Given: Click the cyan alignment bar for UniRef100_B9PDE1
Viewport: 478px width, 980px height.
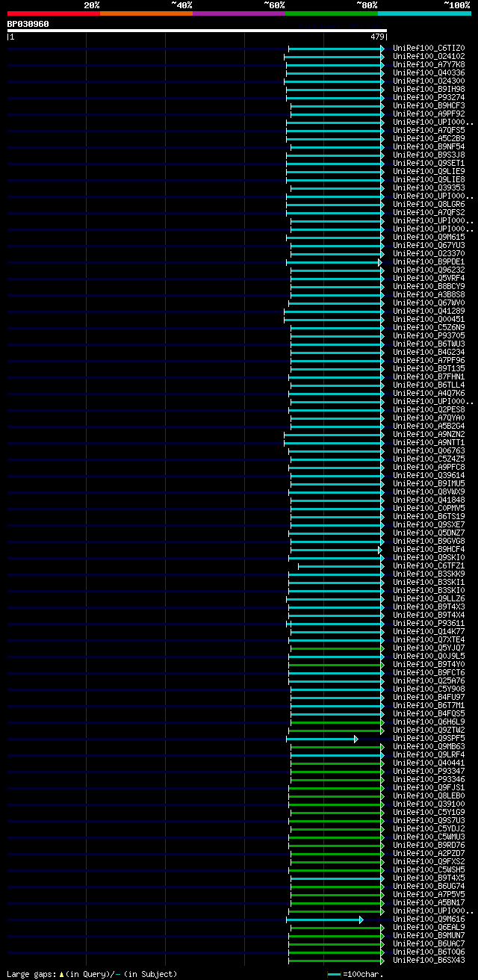Looking at the screenshot, I should point(334,262).
